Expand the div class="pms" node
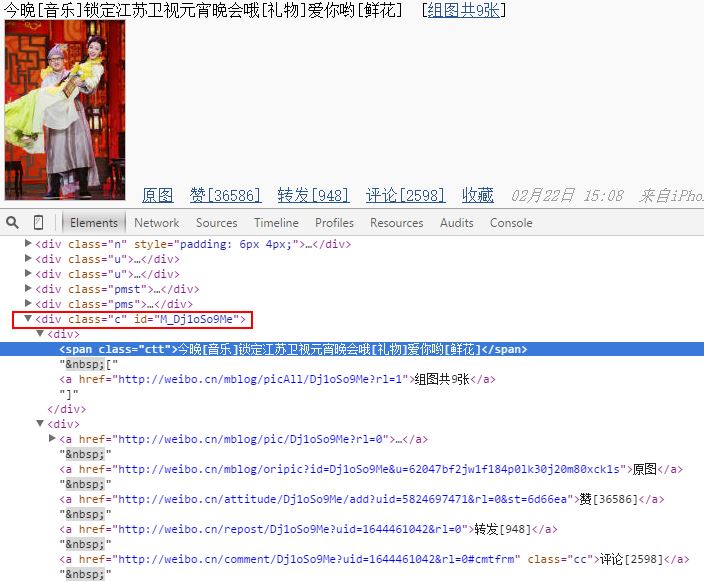This screenshot has width=704, height=582. click(x=28, y=304)
